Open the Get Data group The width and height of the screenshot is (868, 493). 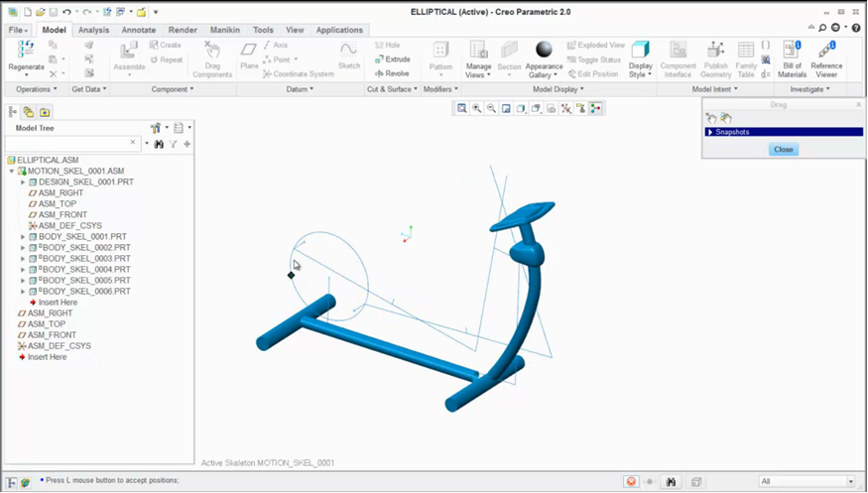[x=89, y=89]
